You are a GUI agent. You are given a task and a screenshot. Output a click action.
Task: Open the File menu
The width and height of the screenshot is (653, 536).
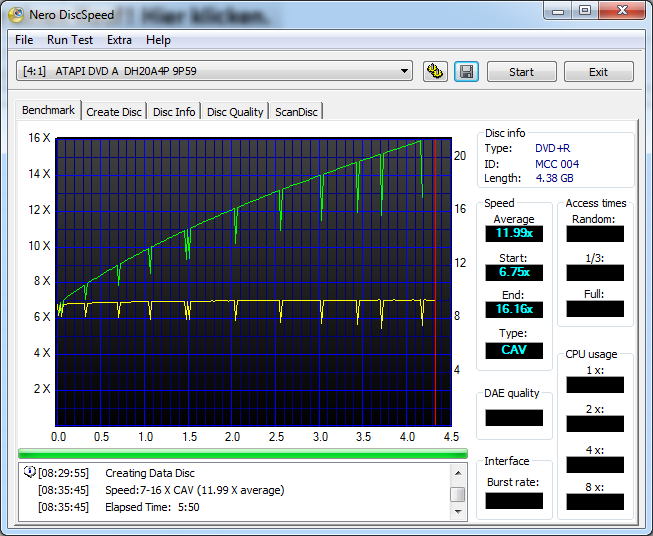click(24, 40)
